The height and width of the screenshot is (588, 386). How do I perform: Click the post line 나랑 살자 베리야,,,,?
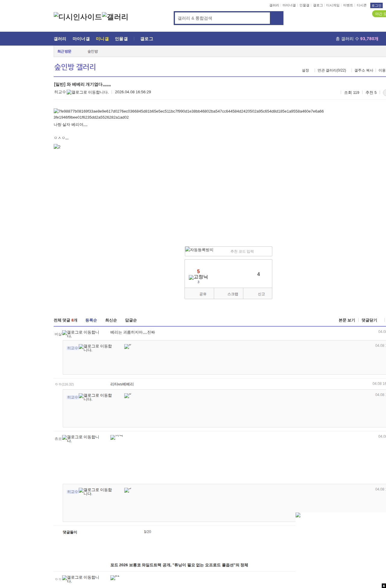pos(71,125)
